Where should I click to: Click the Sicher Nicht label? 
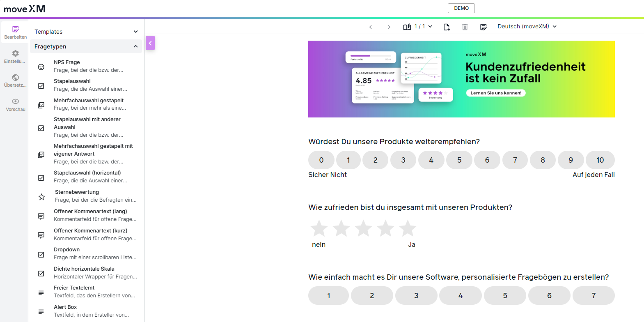click(328, 175)
